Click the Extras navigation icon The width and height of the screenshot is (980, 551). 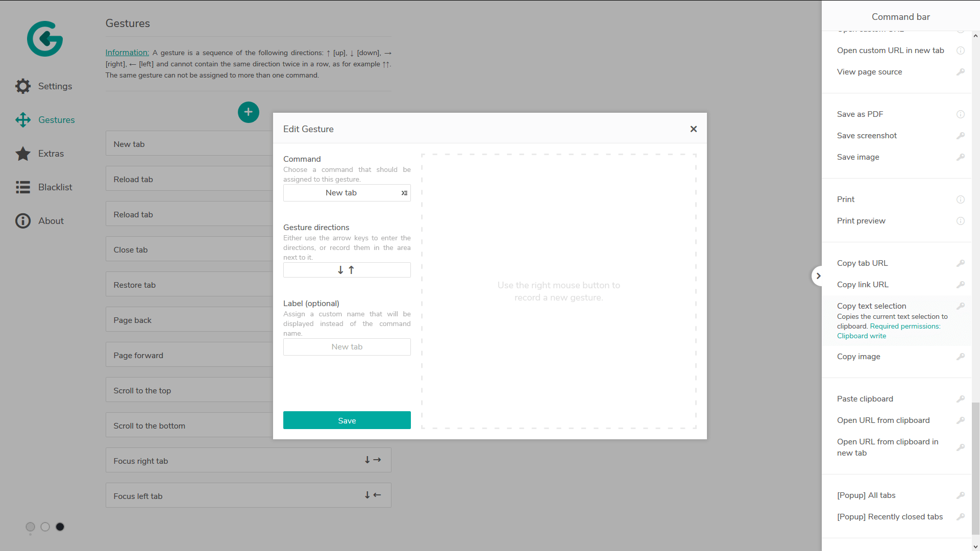point(22,154)
